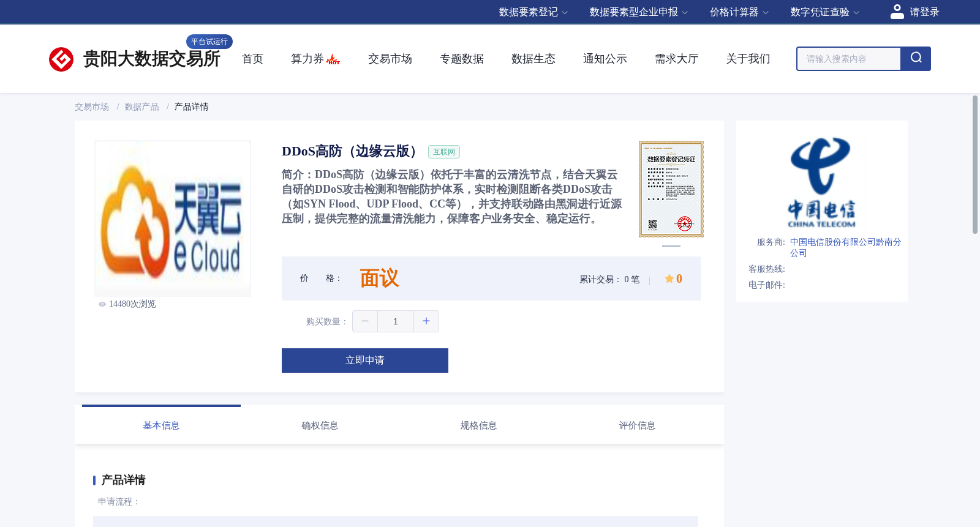Switch to the 基本信息 tab
This screenshot has height=527, width=980.
tap(161, 425)
